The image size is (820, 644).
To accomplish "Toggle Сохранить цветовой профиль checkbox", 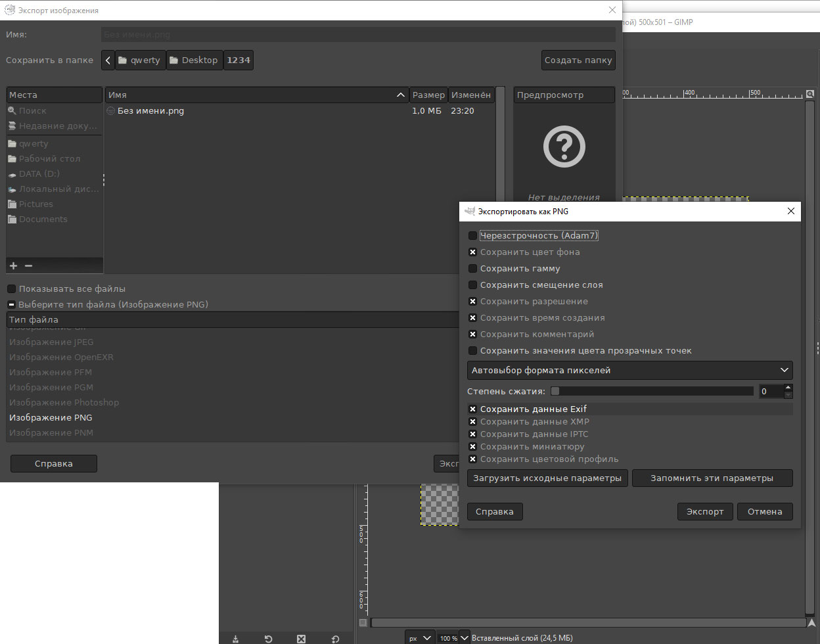I will pos(472,459).
